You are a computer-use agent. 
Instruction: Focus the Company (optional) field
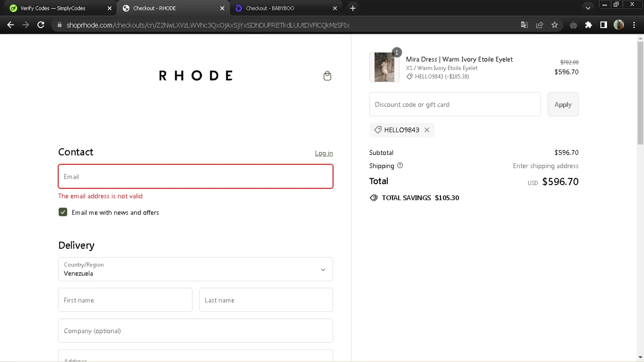(195, 331)
